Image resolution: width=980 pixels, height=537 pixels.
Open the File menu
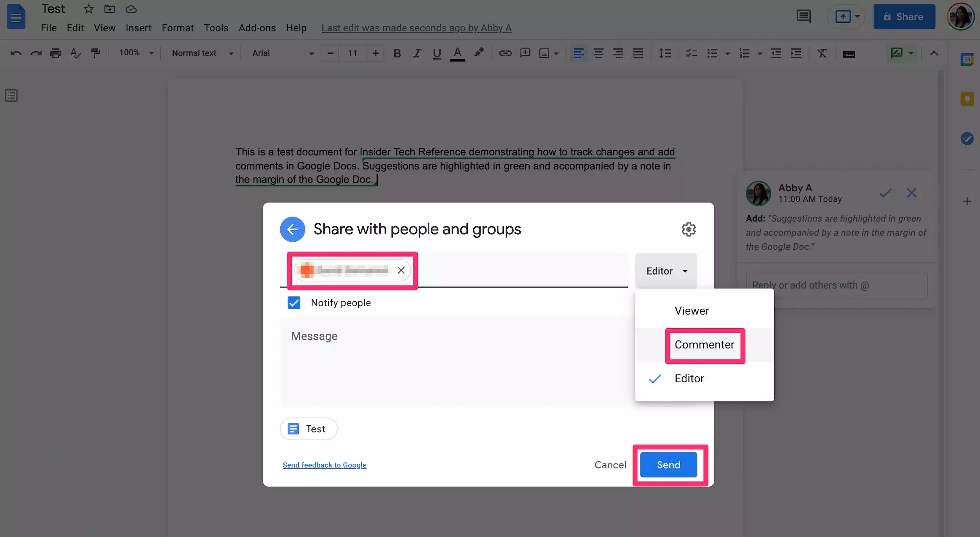point(49,28)
